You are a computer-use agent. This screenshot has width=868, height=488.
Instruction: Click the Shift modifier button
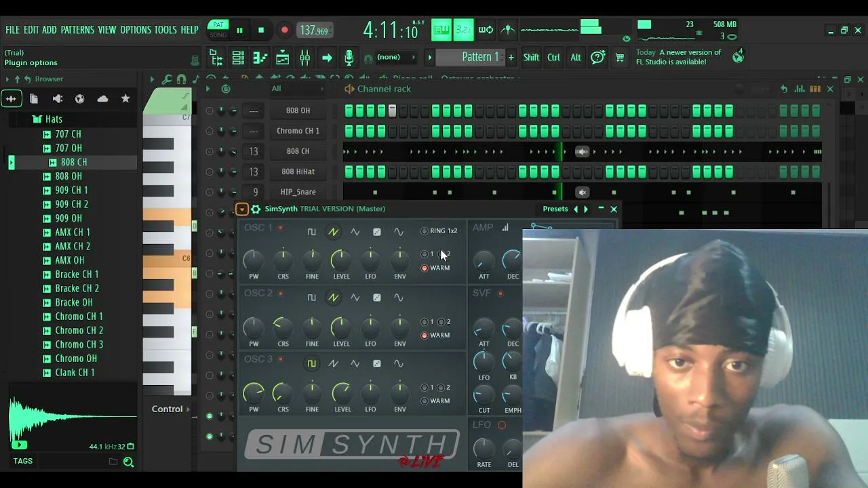point(531,58)
